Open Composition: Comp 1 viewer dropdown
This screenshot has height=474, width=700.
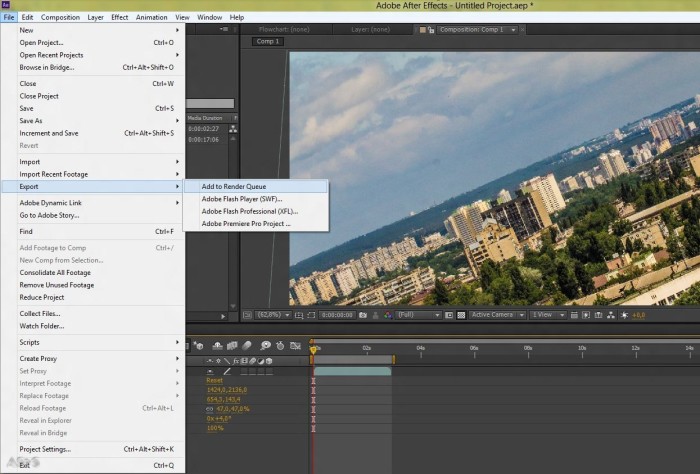tap(477, 30)
